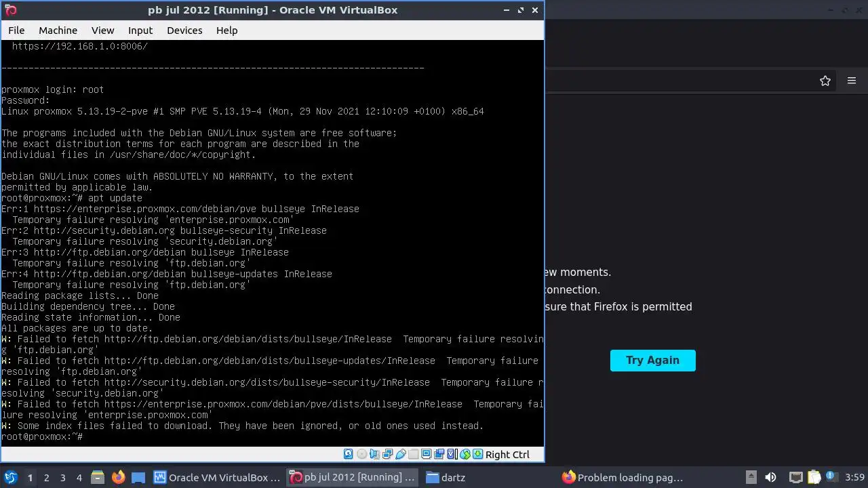The height and width of the screenshot is (488, 868).
Task: Open the Help menu
Action: [226, 30]
